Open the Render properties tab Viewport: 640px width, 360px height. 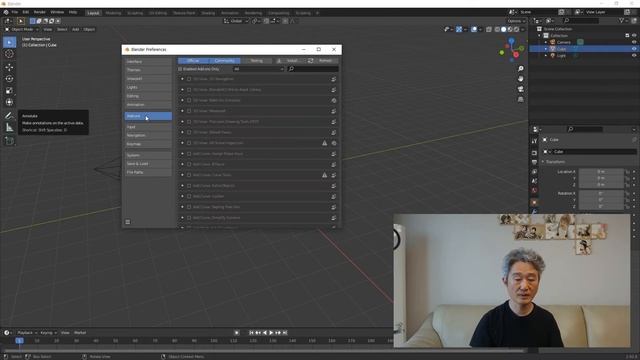pyautogui.click(x=534, y=153)
